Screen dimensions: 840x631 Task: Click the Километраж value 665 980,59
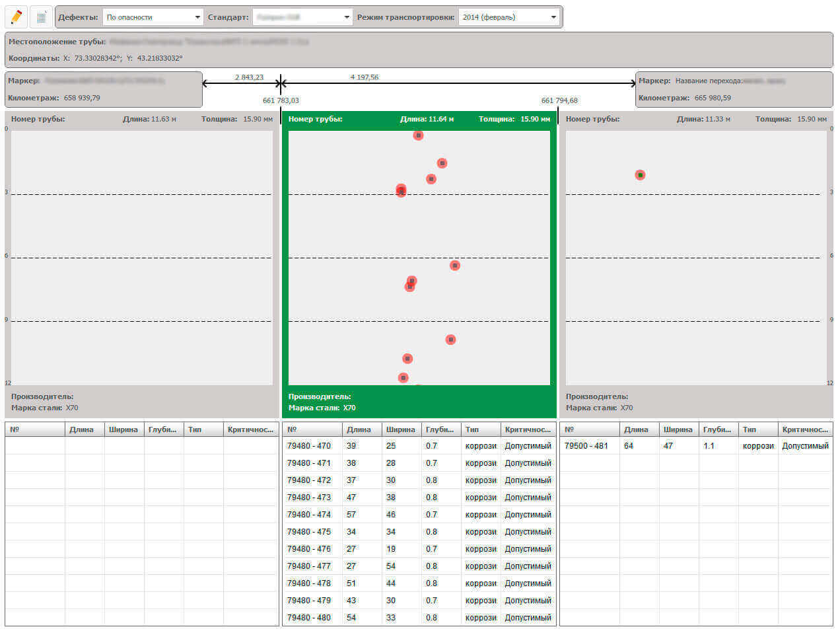point(713,98)
